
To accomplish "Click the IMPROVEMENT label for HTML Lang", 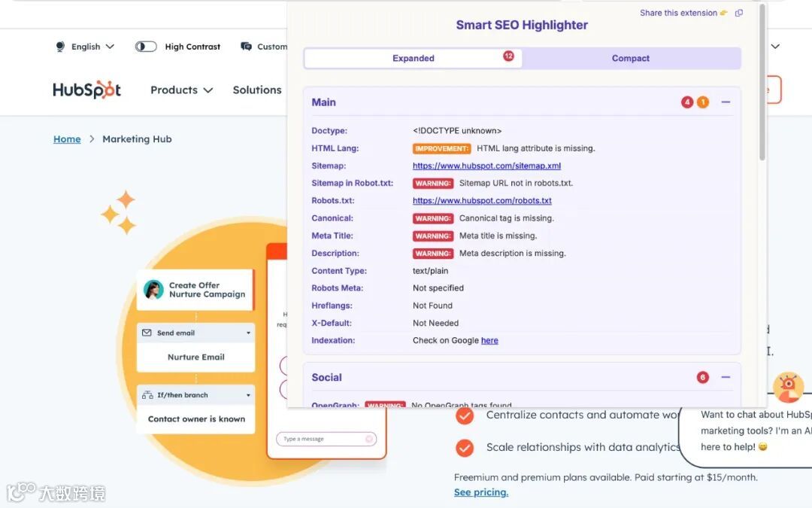I will point(442,148).
